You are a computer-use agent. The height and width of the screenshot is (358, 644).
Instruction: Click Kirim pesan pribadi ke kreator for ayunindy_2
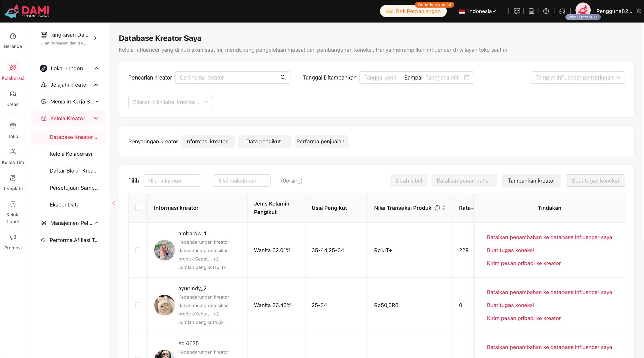(524, 318)
